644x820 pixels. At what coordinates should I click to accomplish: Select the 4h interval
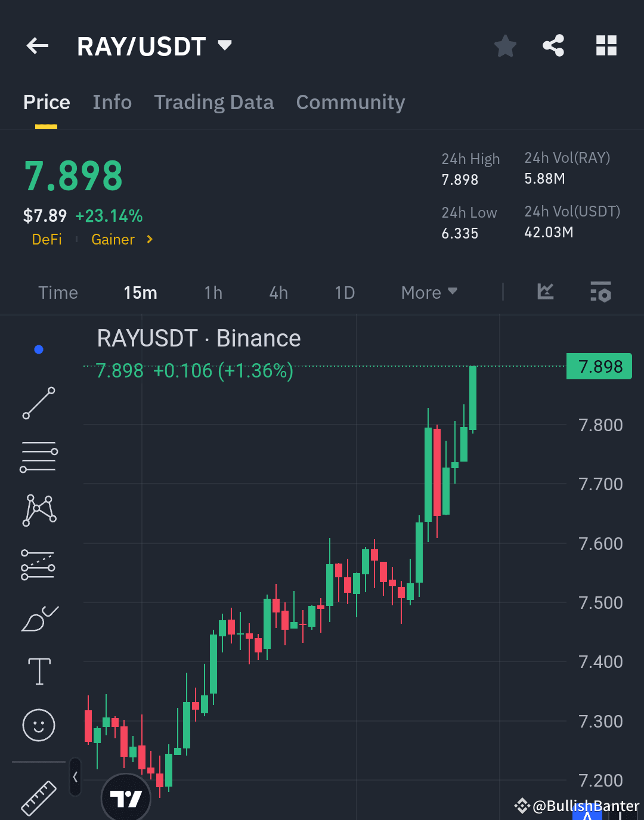point(278,292)
